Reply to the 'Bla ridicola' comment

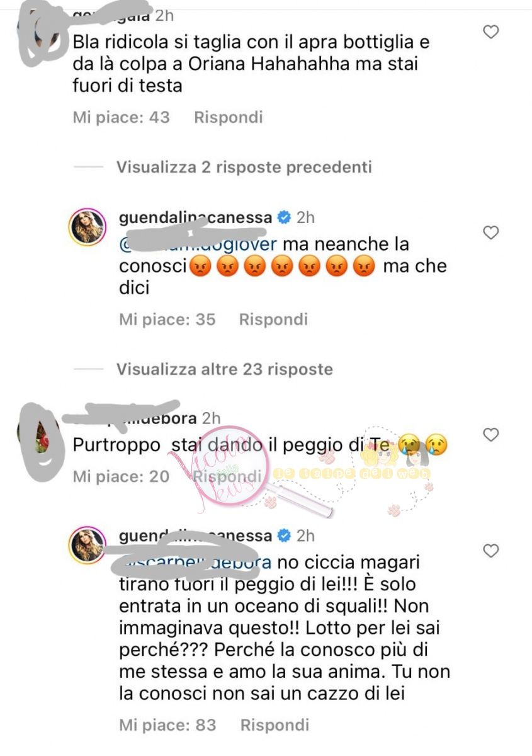coord(228,117)
